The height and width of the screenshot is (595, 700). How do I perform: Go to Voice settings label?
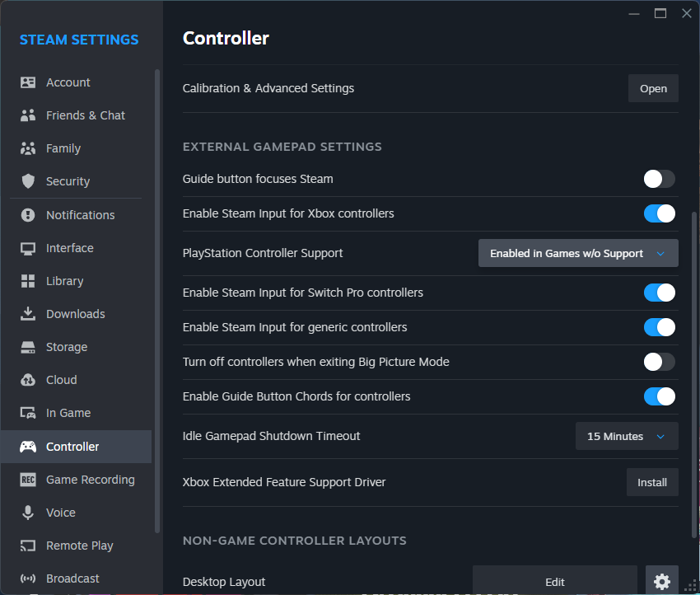(x=61, y=513)
